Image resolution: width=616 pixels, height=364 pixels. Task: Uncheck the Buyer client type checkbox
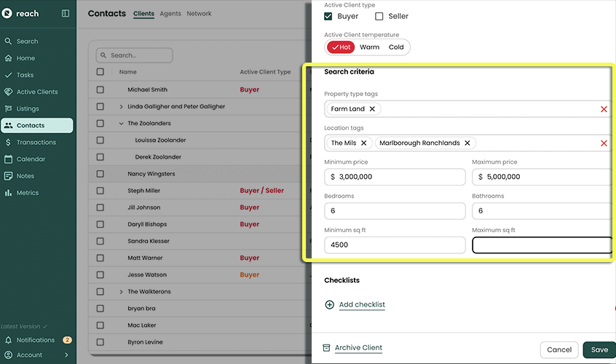click(x=328, y=16)
